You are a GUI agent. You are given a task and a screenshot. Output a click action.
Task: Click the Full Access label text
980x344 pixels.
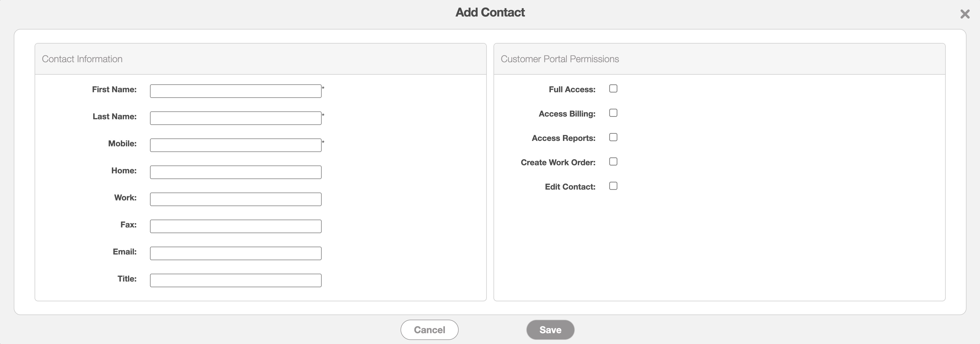coord(572,90)
